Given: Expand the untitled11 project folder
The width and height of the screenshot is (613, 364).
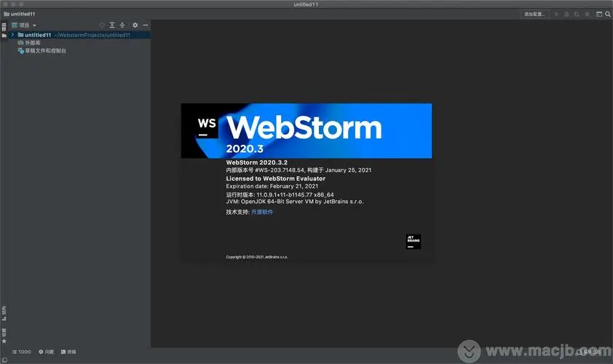Looking at the screenshot, I should (12, 35).
